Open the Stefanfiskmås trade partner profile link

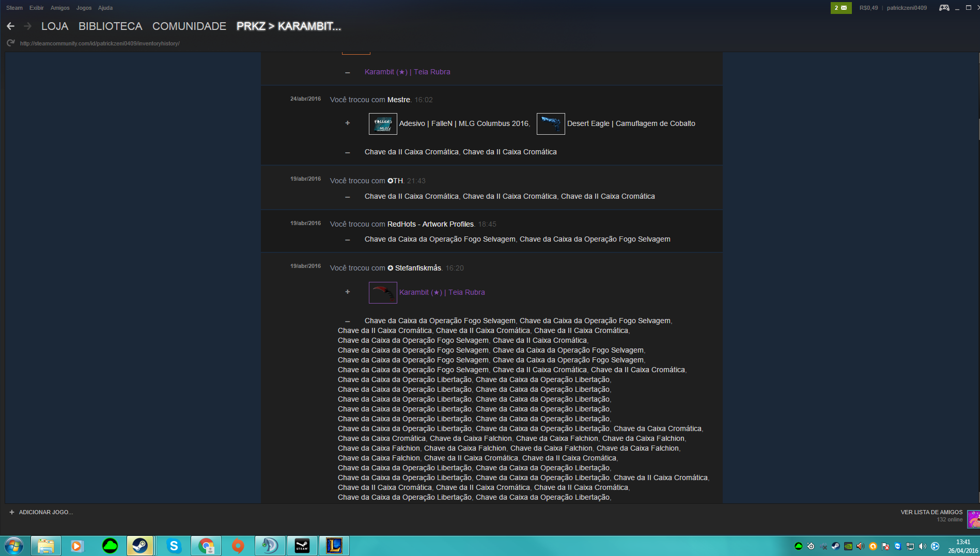tap(417, 268)
